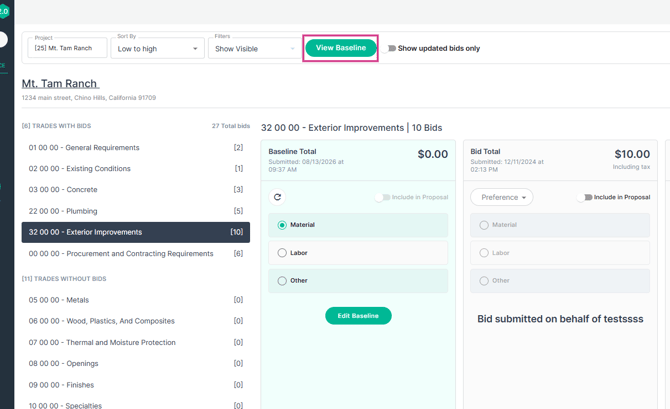Click the $0.00 Baseline Total amount
The width and height of the screenshot is (670, 409).
(x=433, y=154)
